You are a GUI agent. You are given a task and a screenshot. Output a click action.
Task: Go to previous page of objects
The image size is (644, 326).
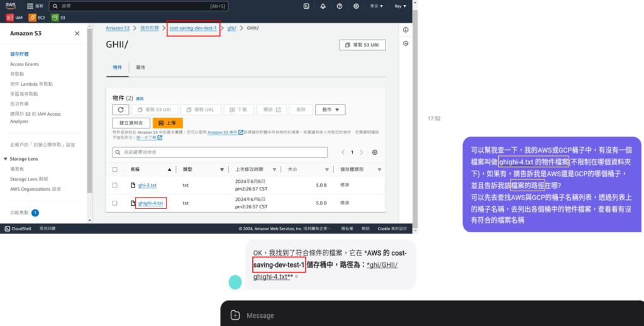pos(343,152)
